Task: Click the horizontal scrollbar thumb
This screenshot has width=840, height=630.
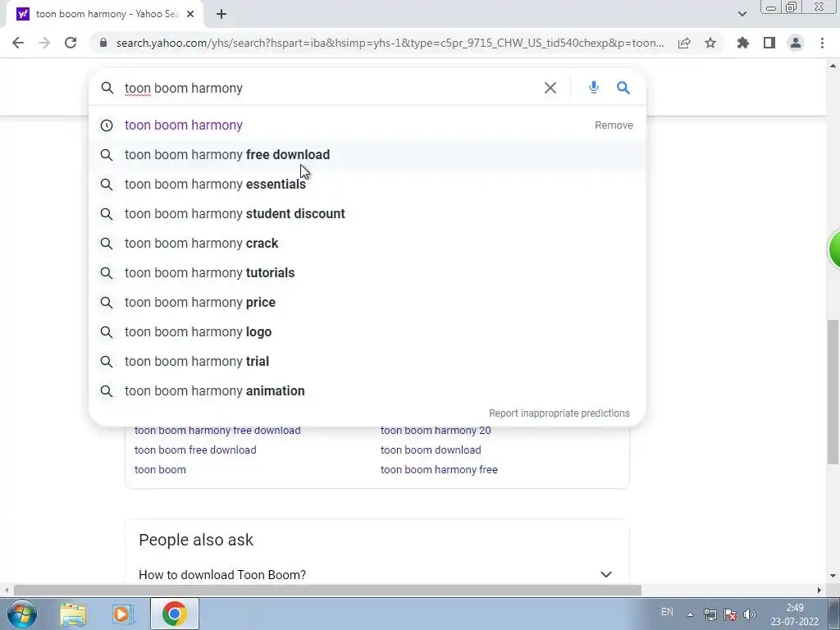Action: (x=327, y=591)
